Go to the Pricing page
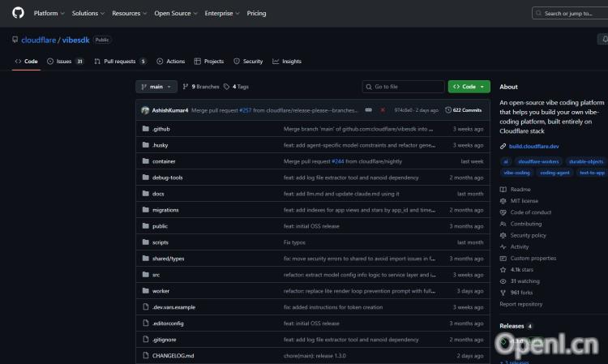608x364 pixels. [256, 13]
